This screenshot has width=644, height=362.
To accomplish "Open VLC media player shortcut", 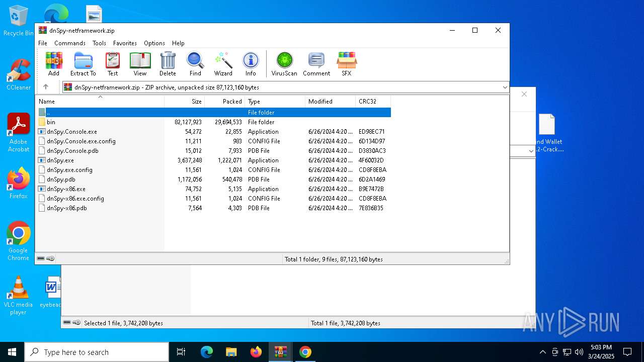I will pyautogui.click(x=19, y=296).
